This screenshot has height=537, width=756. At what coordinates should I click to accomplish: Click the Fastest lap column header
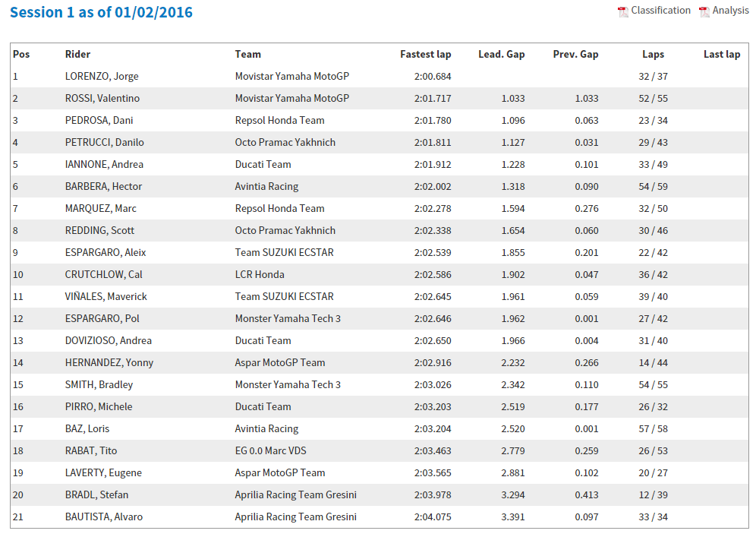pyautogui.click(x=425, y=55)
